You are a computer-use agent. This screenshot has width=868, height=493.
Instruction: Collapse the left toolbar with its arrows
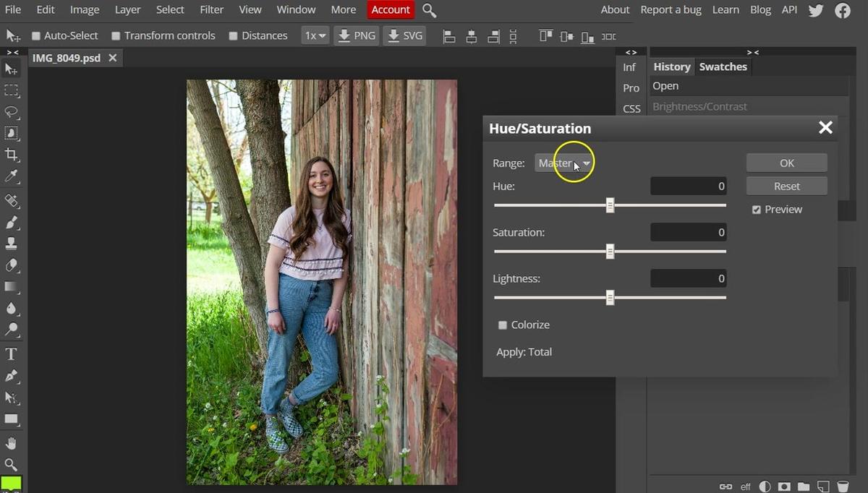(x=12, y=52)
